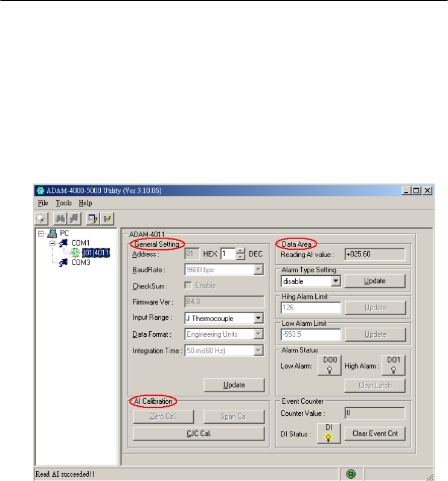Click Update in General Setting

234,385
